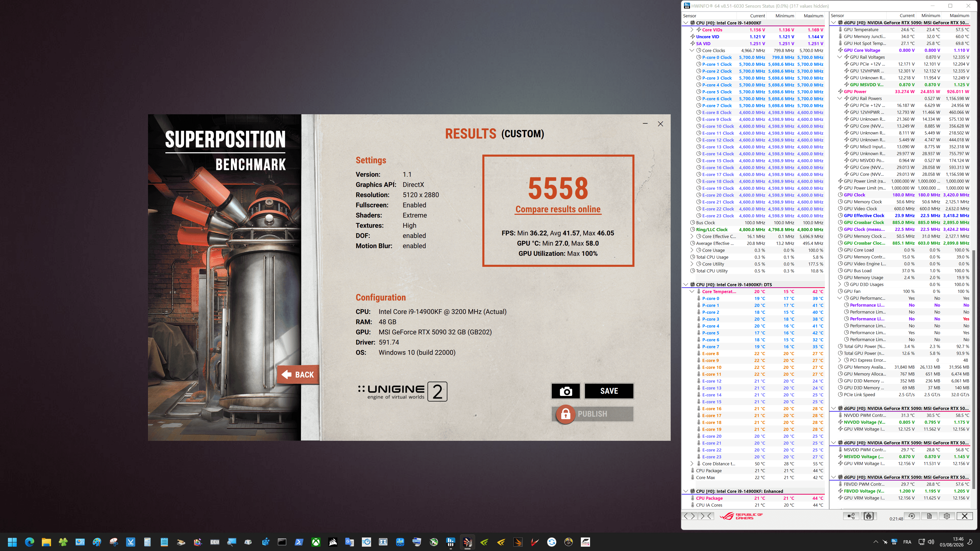Select the Ring/LLC Clock row

pyautogui.click(x=753, y=230)
